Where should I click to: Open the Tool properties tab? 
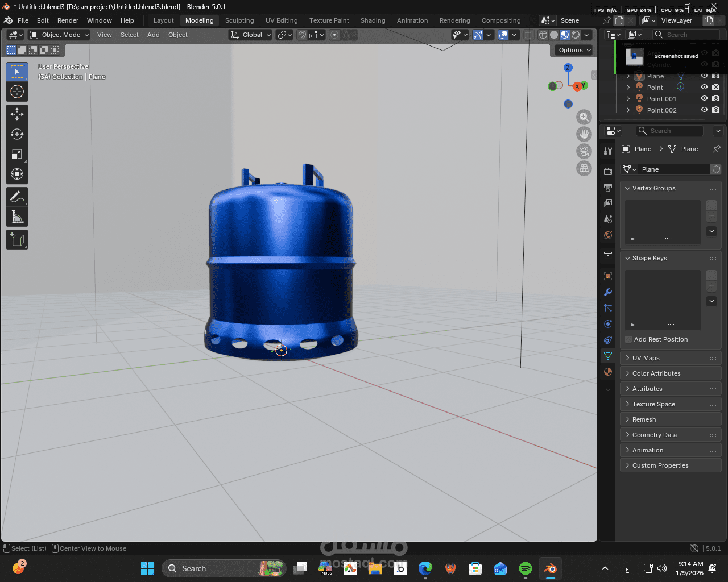(x=608, y=151)
